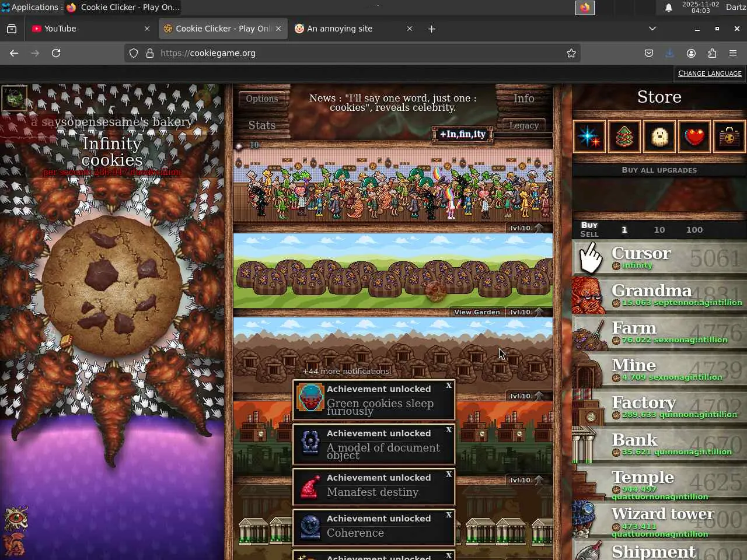747x560 pixels.
Task: Bookmark this page with the star
Action: click(x=571, y=53)
